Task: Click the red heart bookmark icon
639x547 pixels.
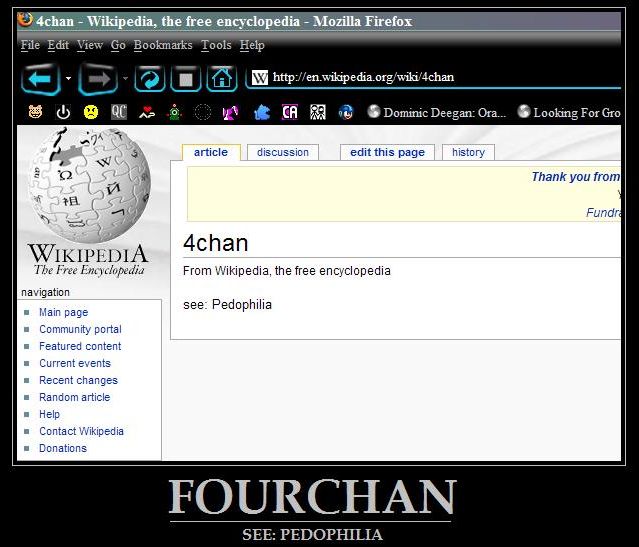Action: pos(147,112)
